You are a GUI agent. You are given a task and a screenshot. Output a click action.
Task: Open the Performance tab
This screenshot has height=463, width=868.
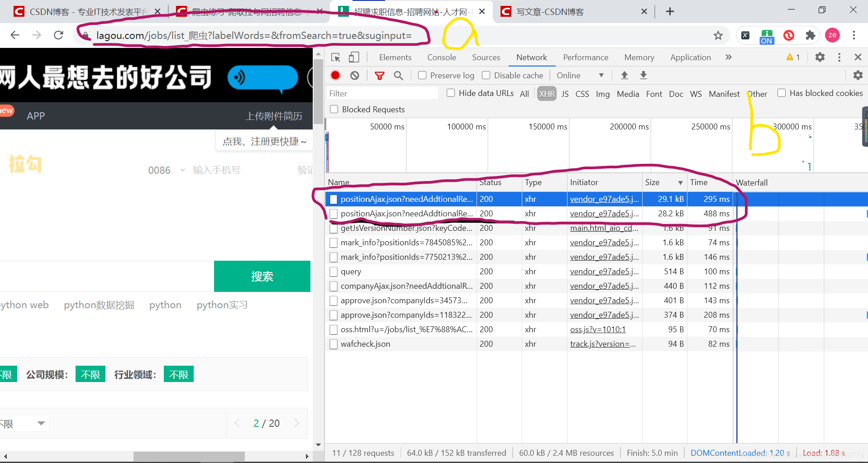point(586,57)
